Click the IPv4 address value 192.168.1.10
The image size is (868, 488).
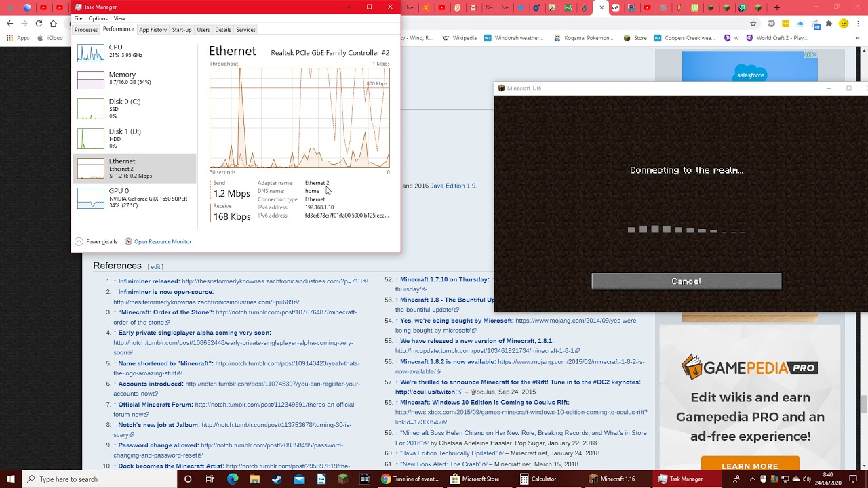click(x=319, y=207)
